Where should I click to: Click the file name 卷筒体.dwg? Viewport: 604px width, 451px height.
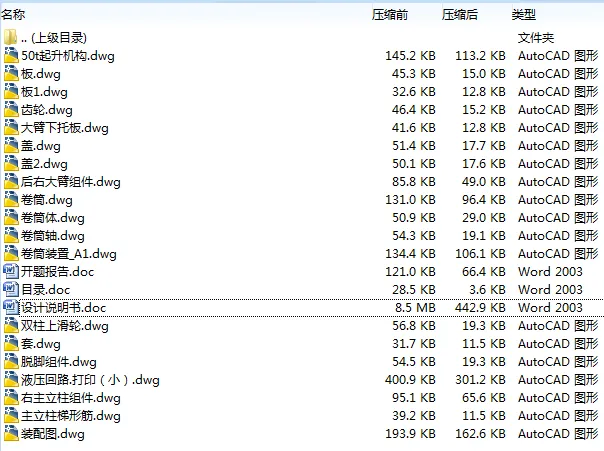[53, 218]
